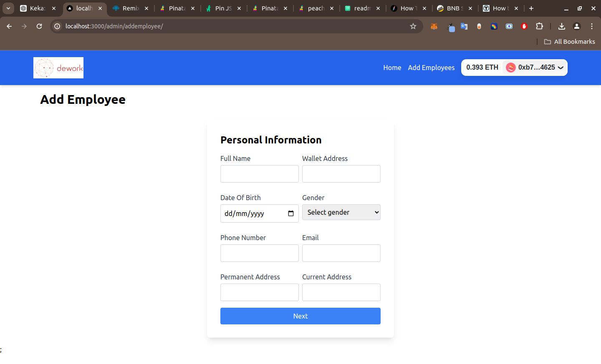Close the BNB tab
This screenshot has width=601, height=364.
click(470, 8)
